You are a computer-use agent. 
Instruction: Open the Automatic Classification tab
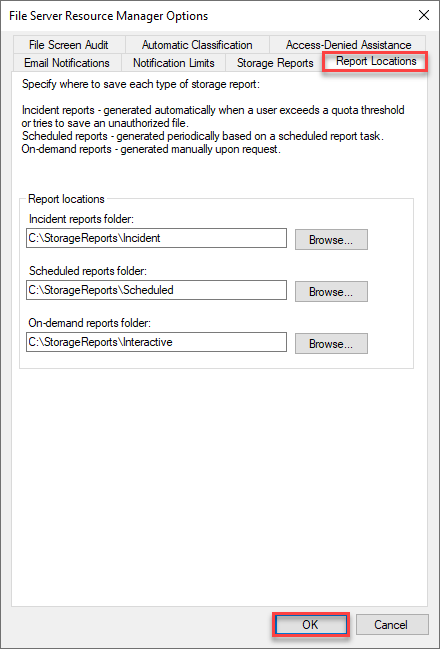click(197, 45)
